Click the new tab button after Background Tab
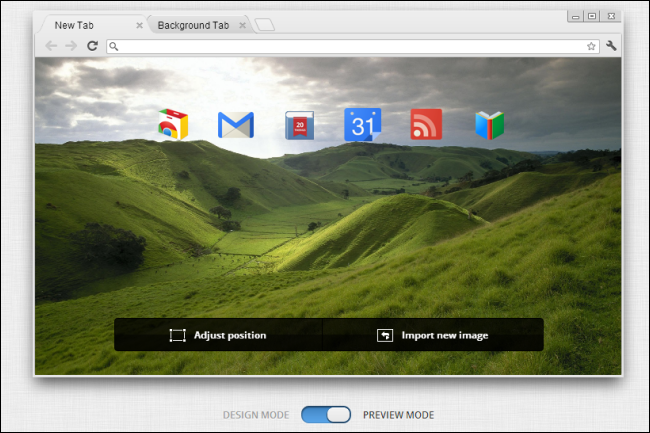Viewport: 650px width, 433px height. pyautogui.click(x=265, y=25)
